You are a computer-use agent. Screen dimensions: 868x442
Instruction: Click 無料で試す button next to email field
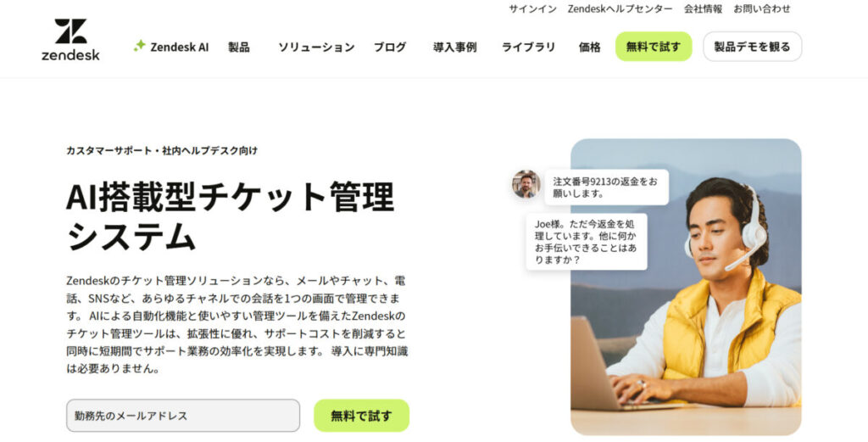point(361,416)
